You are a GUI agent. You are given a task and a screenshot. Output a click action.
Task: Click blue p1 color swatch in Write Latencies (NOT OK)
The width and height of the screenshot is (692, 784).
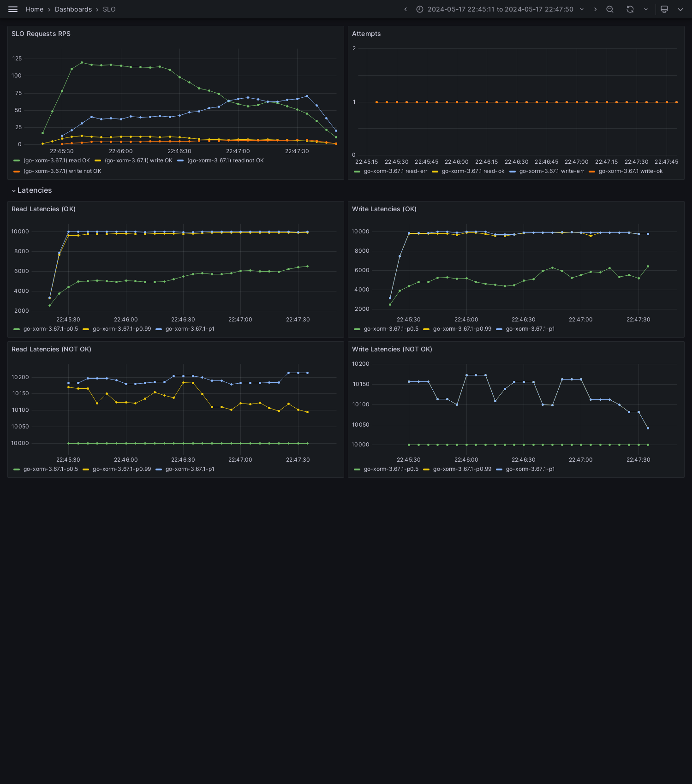pos(499,469)
